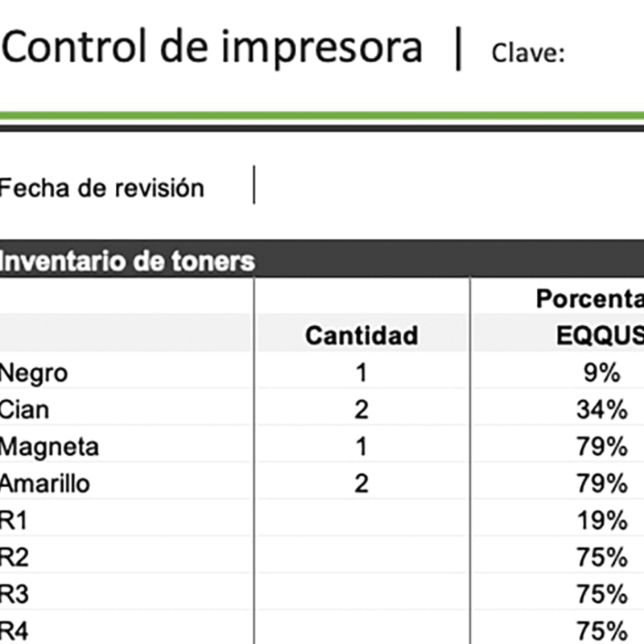Click the Cantidad cell for Negro
Screen dimensions: 644x644
[361, 373]
